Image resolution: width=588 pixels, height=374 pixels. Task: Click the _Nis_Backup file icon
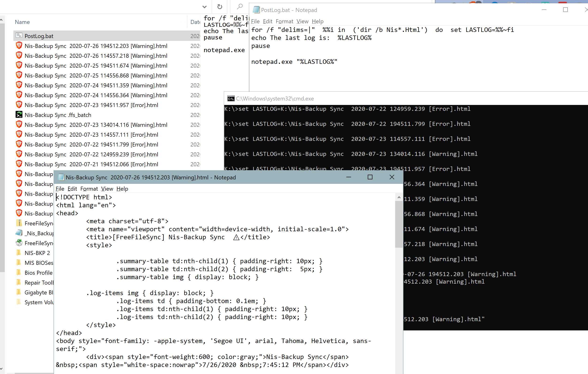(19, 233)
